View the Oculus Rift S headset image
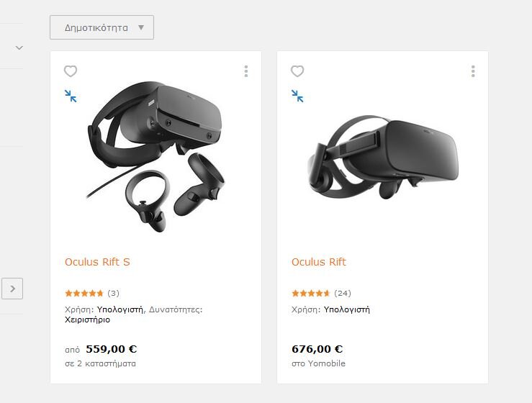The height and width of the screenshot is (403, 532). pos(155,157)
